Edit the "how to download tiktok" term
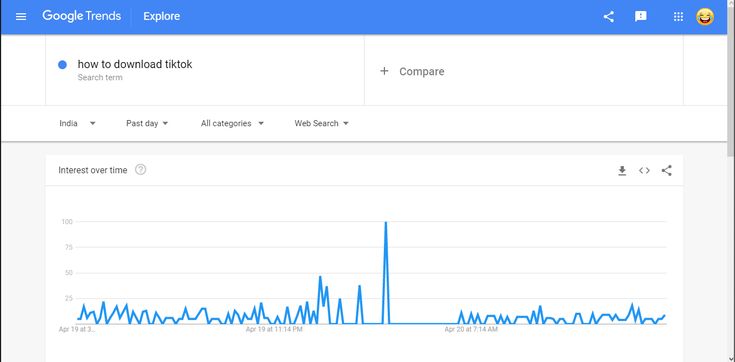735x362 pixels. pyautogui.click(x=135, y=64)
